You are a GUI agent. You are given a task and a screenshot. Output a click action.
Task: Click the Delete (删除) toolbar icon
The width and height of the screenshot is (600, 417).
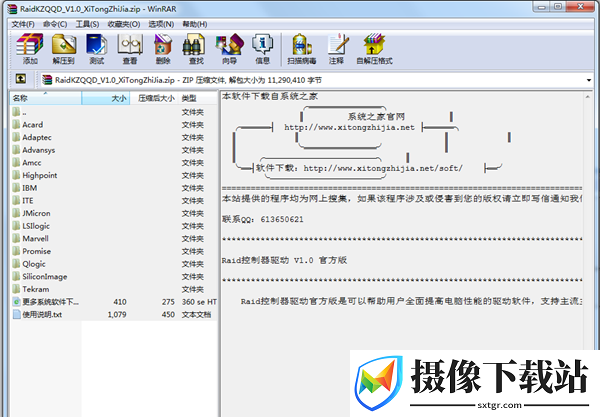[x=163, y=49]
